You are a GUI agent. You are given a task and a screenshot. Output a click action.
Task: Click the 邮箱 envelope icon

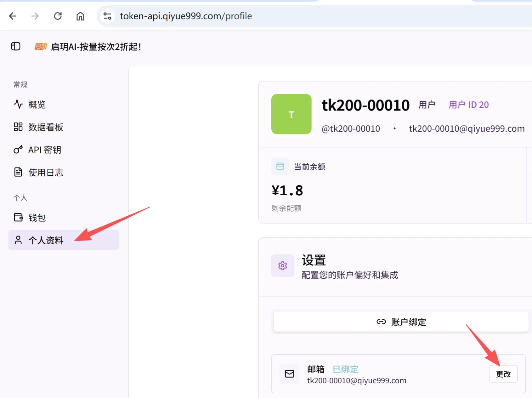click(289, 374)
